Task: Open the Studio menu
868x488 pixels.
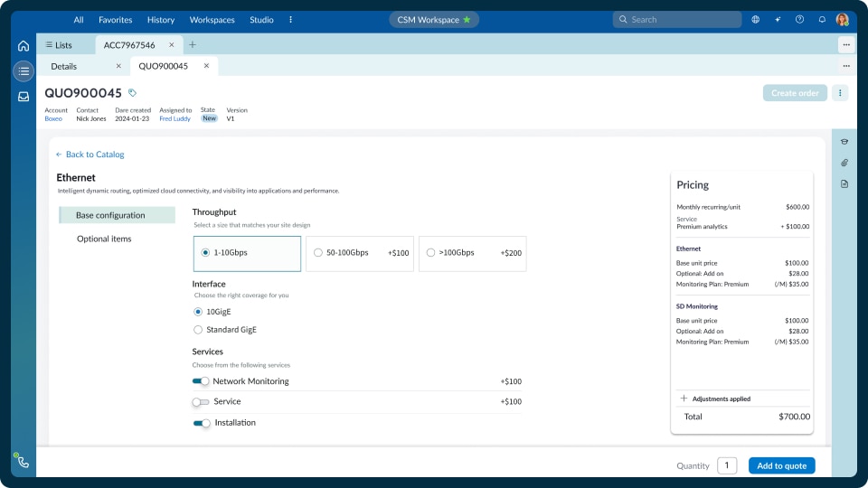Action: (x=261, y=19)
